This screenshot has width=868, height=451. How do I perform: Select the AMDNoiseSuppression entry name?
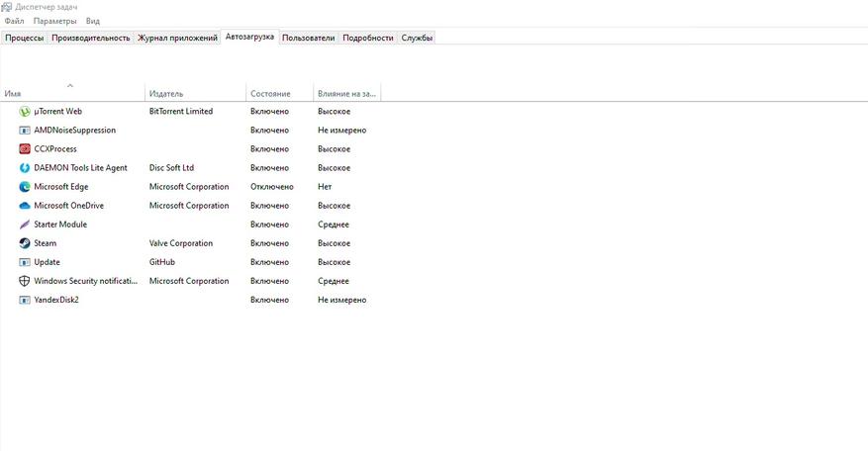coord(75,130)
